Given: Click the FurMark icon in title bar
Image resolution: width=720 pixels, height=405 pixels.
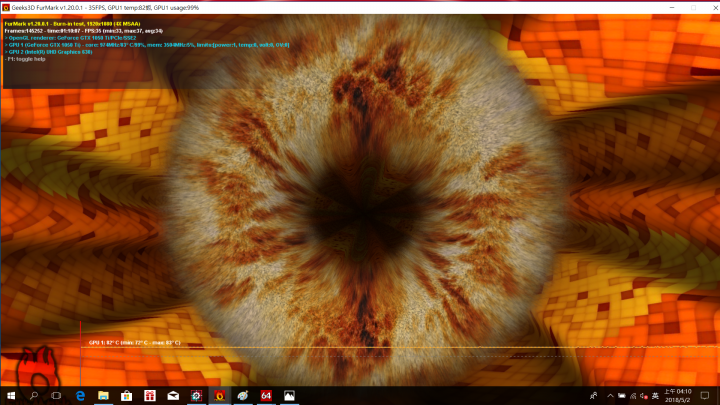Looking at the screenshot, I should pyautogui.click(x=6, y=8).
